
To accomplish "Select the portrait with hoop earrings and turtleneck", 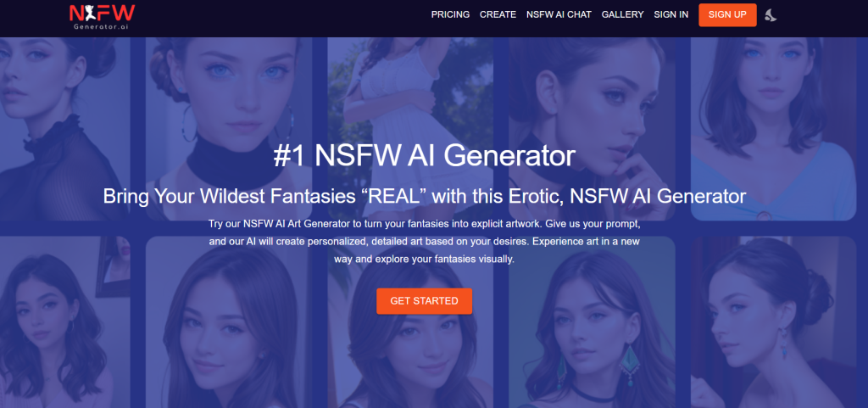I will (x=229, y=129).
